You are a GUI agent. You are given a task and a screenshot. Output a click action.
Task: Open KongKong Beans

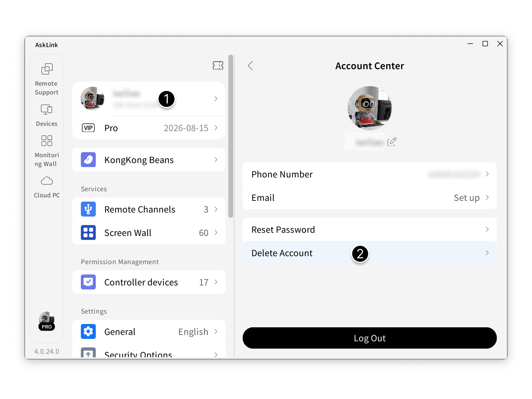149,160
